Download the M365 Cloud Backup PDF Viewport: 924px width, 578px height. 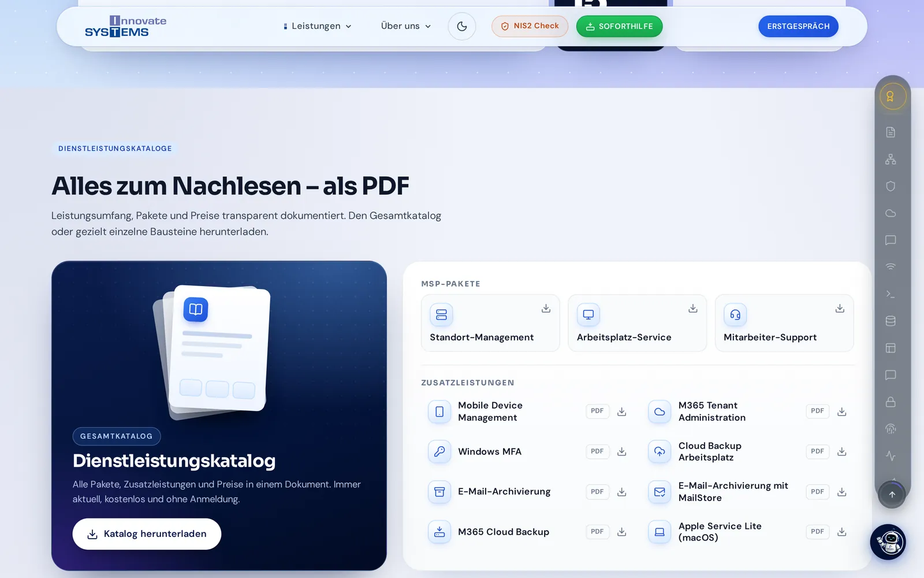tap(621, 532)
